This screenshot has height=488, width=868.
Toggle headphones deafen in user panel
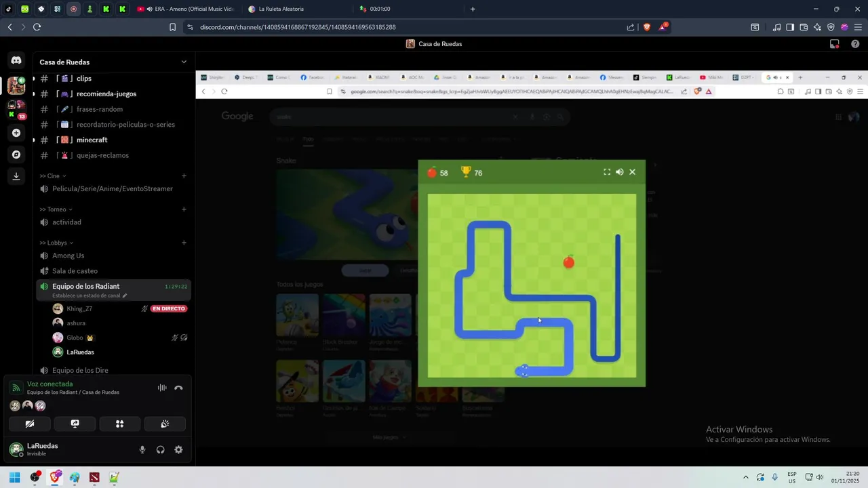click(x=161, y=449)
